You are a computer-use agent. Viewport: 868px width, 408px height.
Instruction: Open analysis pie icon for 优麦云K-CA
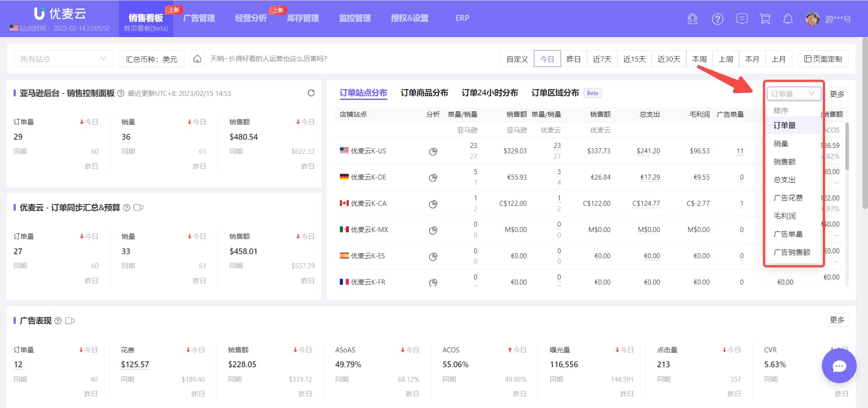pyautogui.click(x=433, y=204)
